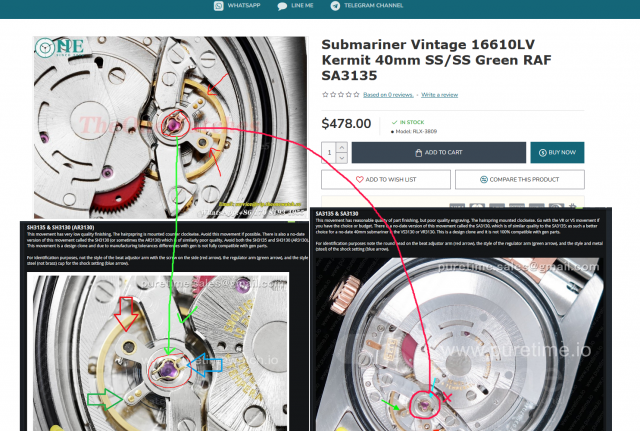Compare this product with others

pos(520,180)
